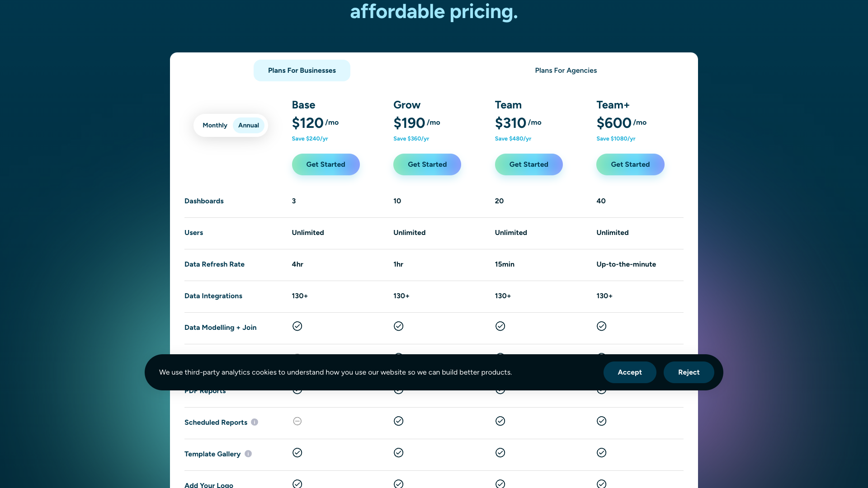Click the Team plan PDF Reports checkmark
The height and width of the screenshot is (488, 868).
point(500,389)
